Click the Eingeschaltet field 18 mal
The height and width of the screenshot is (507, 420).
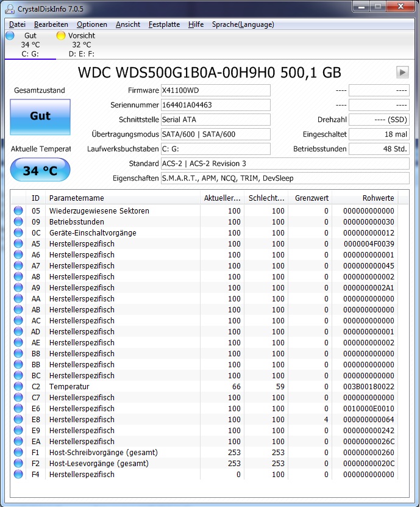point(379,134)
